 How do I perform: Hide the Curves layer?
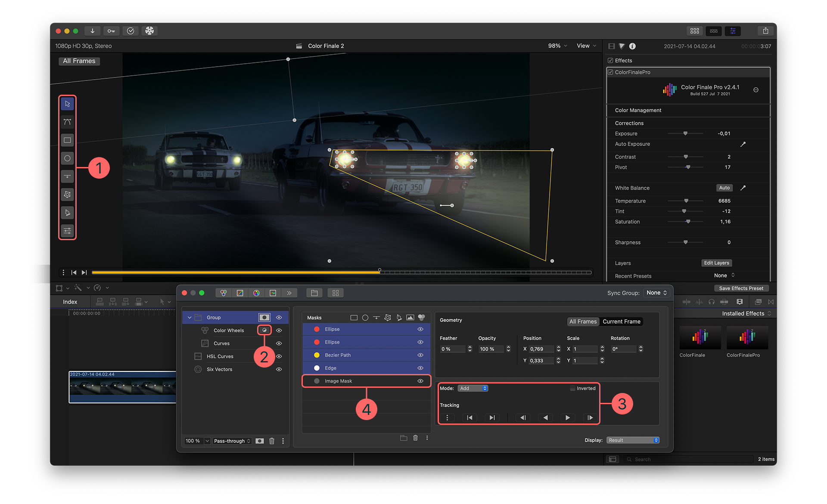click(279, 343)
